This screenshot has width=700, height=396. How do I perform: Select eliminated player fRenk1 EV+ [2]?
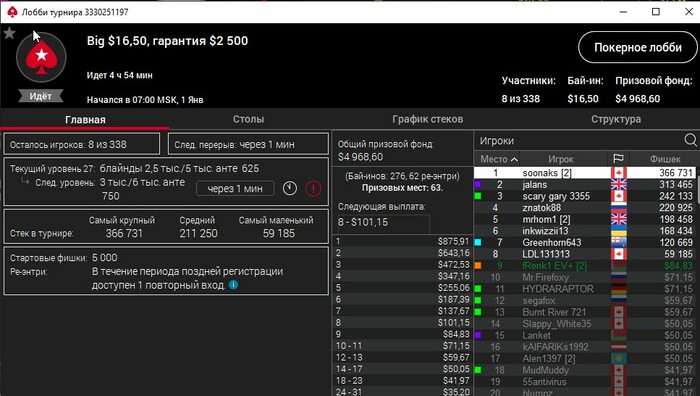(584, 266)
